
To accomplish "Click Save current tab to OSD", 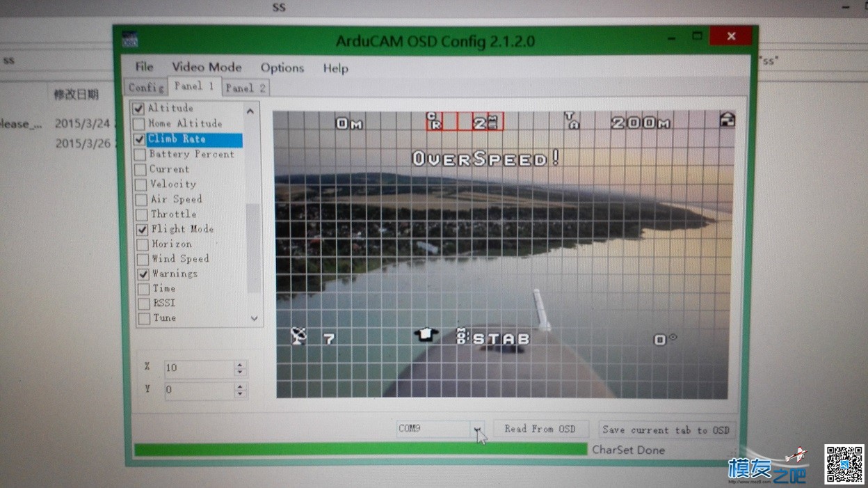I will [666, 430].
